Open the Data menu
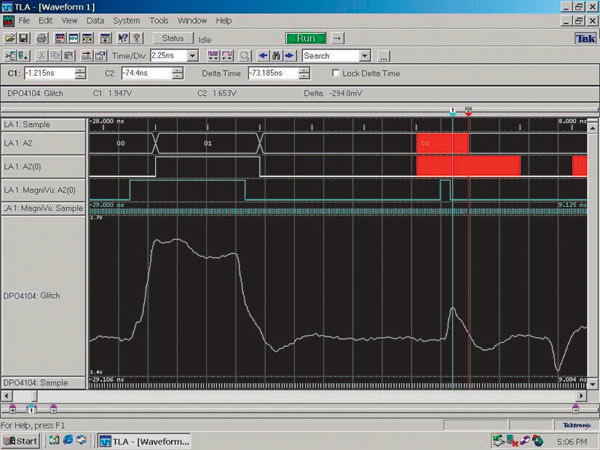This screenshot has height=450, width=600. [95, 21]
